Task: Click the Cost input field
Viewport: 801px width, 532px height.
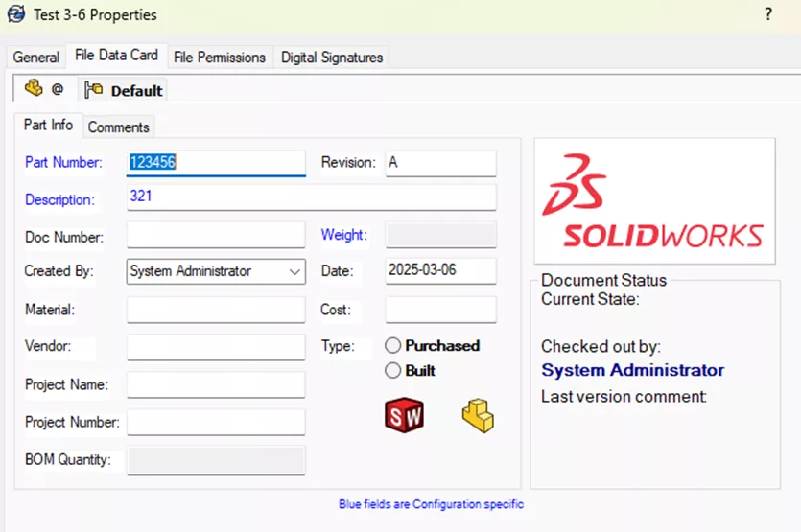Action: 441,310
